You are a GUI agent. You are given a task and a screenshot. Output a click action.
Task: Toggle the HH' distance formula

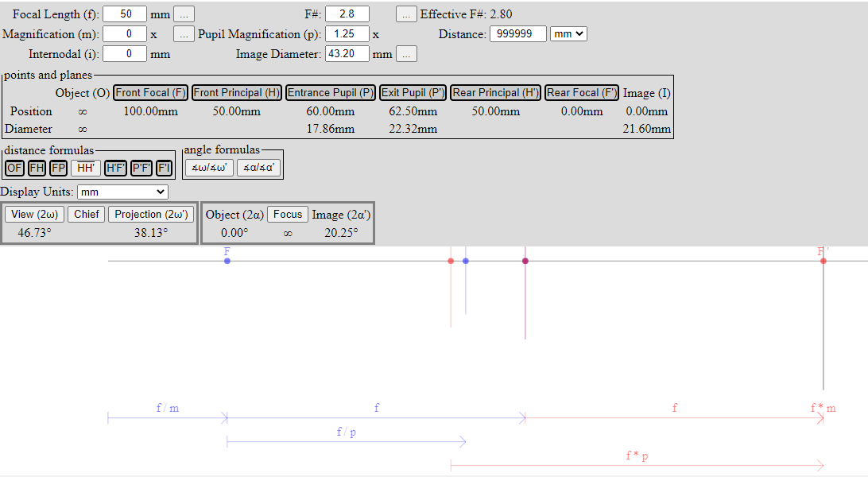click(x=85, y=168)
